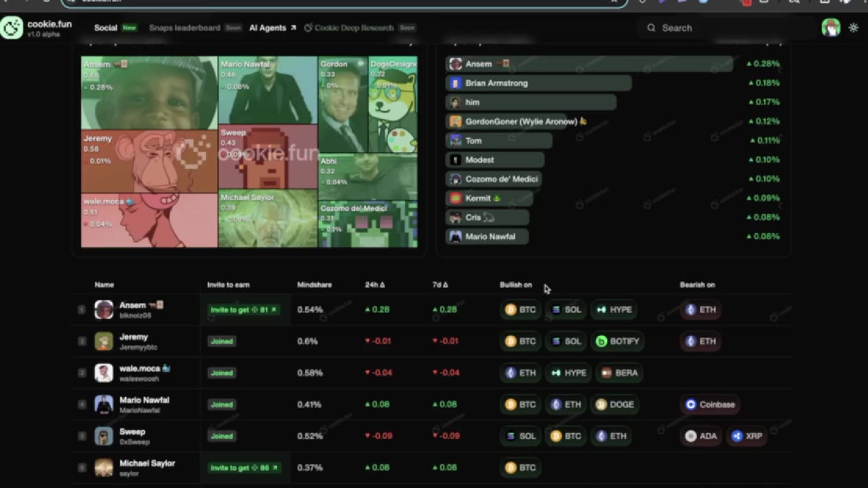868x488 pixels.
Task: Click the bearish ETH chip in Jeremy row
Action: click(x=701, y=342)
